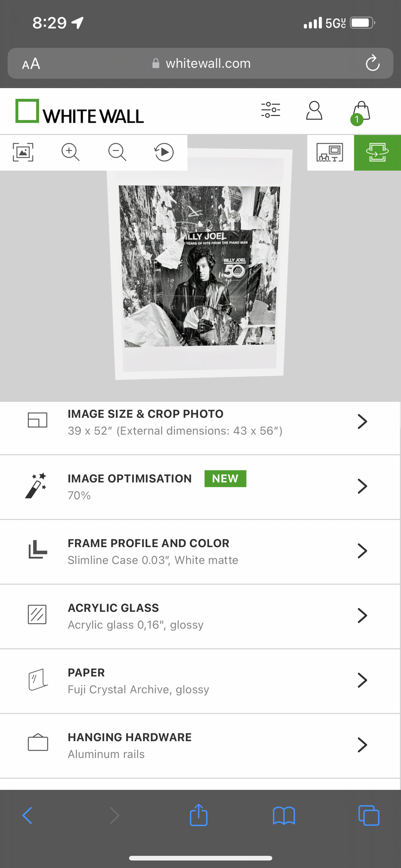
Task: Expand Frame Profile and Color options
Action: click(200, 551)
